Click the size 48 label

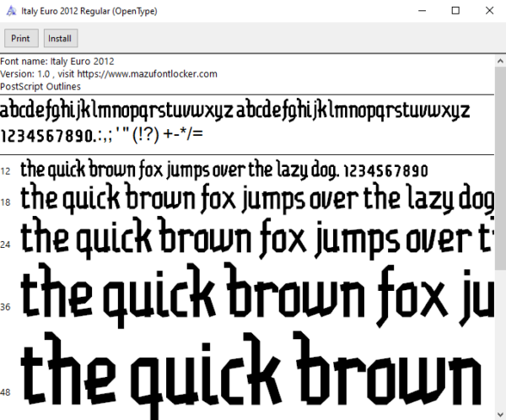(6, 392)
